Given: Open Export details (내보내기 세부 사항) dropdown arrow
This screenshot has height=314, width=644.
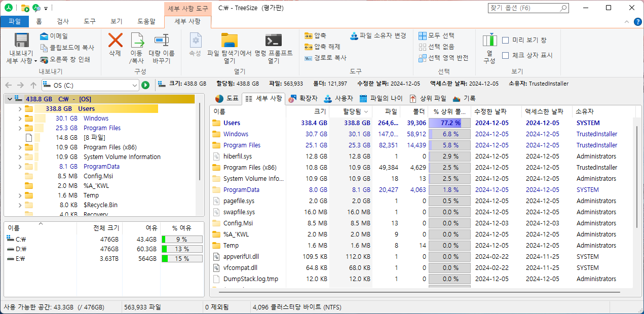Looking at the screenshot, I should click(x=35, y=61).
